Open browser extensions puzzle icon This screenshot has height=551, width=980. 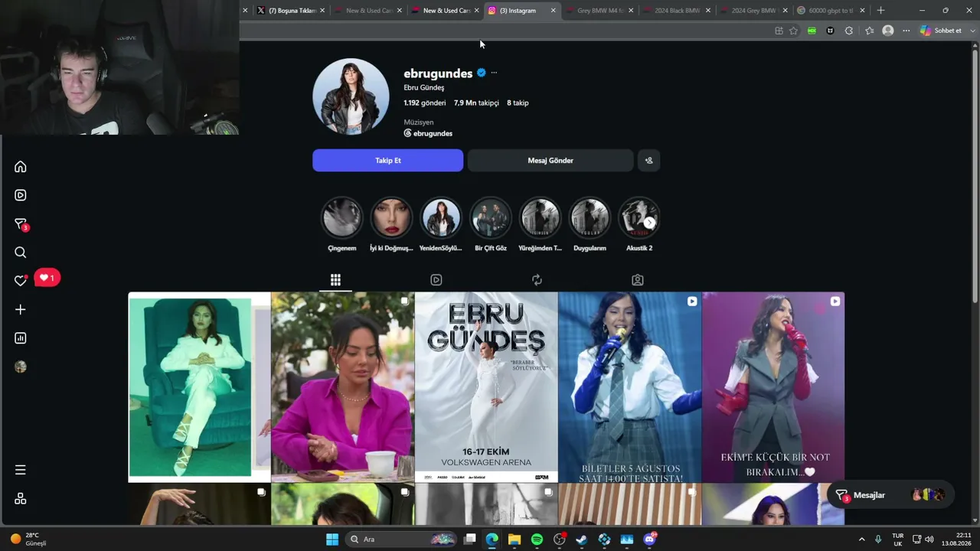(x=849, y=31)
